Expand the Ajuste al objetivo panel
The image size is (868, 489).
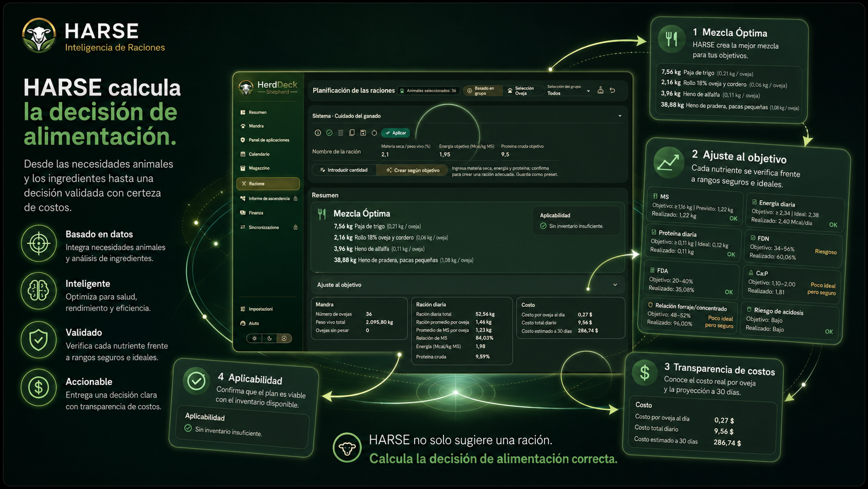click(615, 285)
